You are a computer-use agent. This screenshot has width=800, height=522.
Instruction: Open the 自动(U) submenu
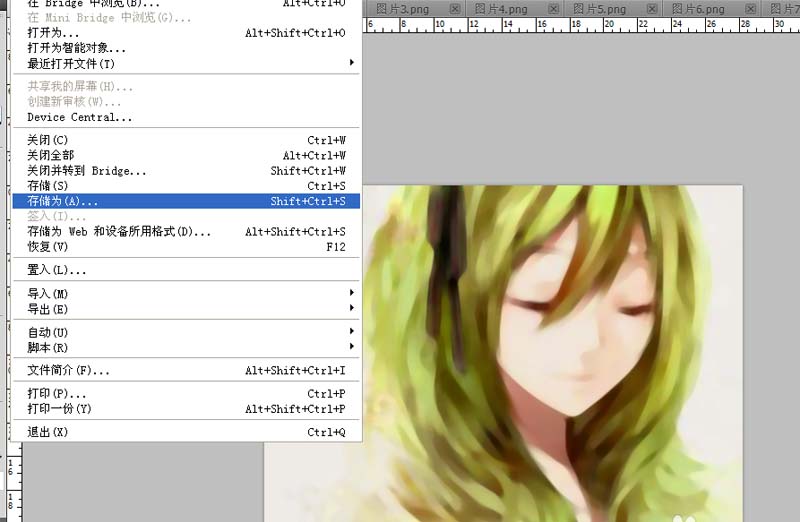pos(186,332)
